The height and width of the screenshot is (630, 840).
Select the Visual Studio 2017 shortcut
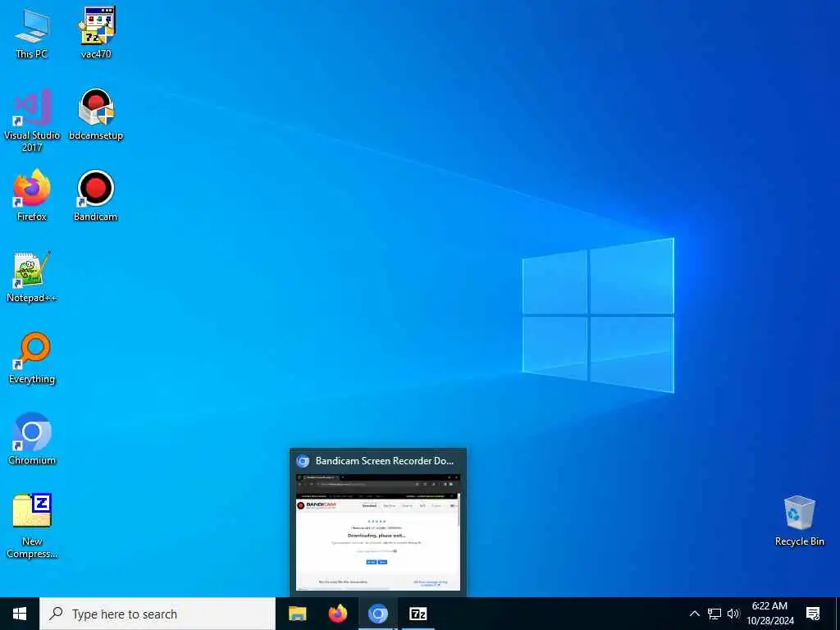(x=32, y=120)
